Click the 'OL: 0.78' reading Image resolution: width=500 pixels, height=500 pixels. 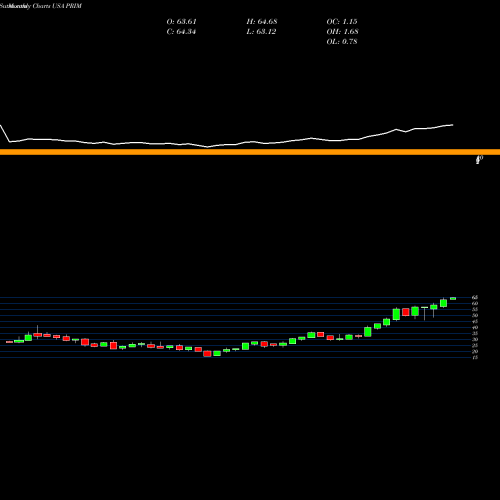pyautogui.click(x=342, y=41)
